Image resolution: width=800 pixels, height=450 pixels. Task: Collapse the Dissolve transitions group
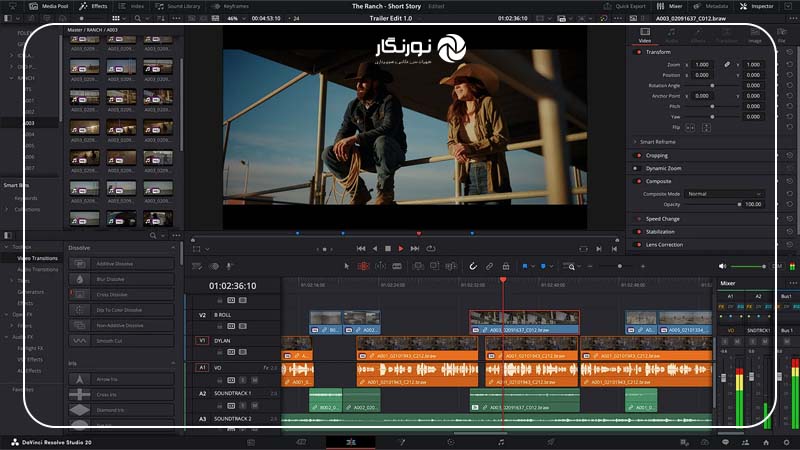point(173,248)
